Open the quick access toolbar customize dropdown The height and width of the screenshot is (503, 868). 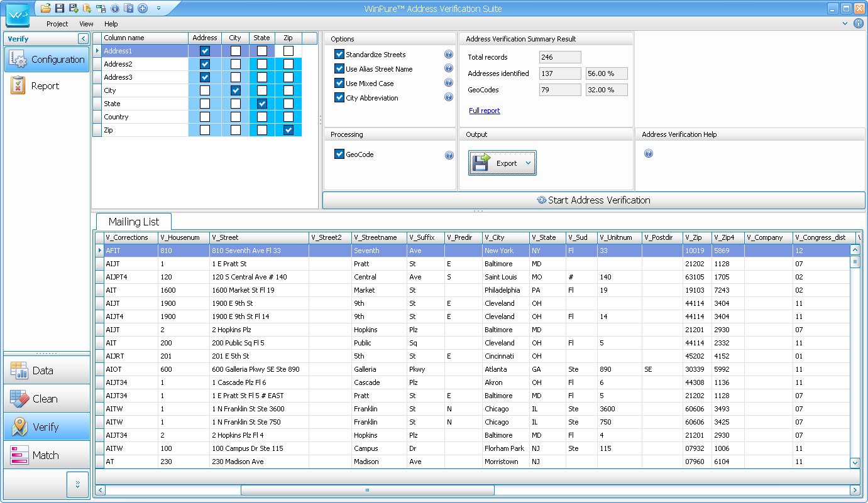158,9
